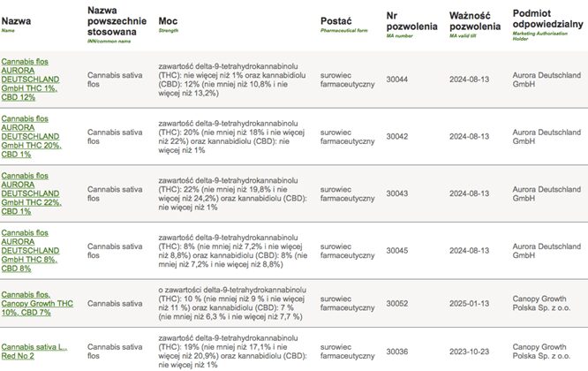Open Cannabis sativa L., Red No 2 link
Screen dimensions: 588x371
[x=34, y=352]
